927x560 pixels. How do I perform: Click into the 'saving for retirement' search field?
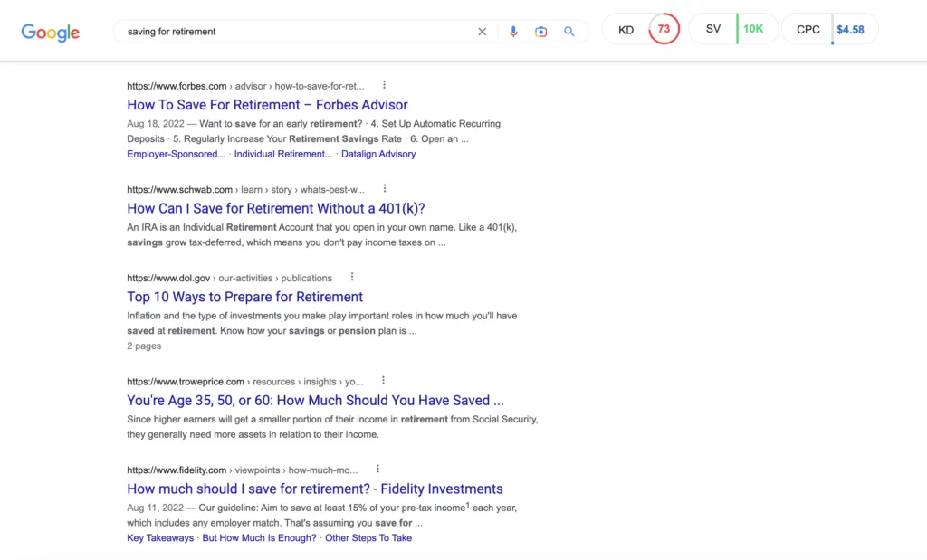[290, 32]
